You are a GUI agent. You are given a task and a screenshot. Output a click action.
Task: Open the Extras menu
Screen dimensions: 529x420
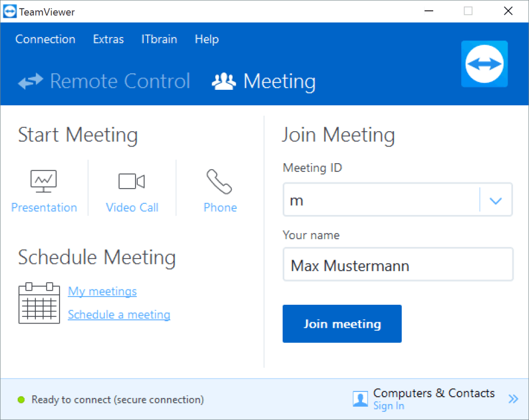[x=109, y=39]
